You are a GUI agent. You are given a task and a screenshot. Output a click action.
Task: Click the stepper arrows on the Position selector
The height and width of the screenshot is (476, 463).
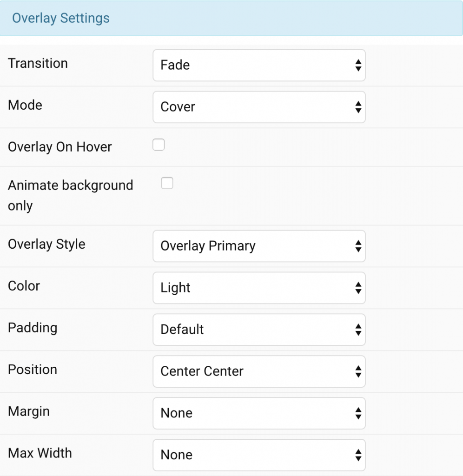click(358, 371)
